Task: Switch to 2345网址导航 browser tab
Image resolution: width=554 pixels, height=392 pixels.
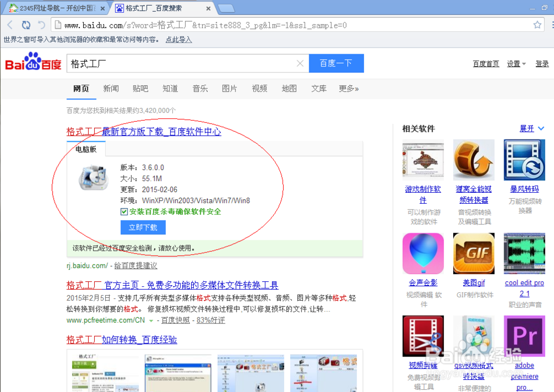Action: click(x=57, y=8)
